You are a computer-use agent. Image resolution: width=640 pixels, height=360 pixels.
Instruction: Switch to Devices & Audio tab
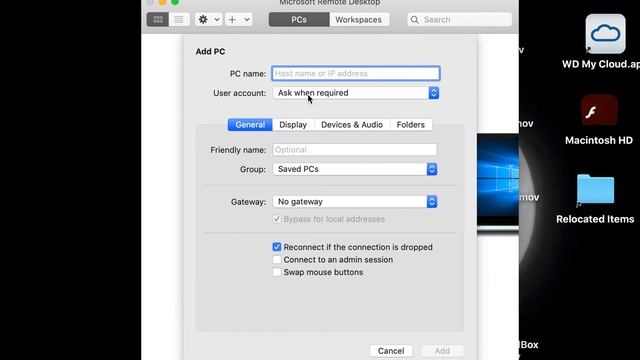pos(352,125)
